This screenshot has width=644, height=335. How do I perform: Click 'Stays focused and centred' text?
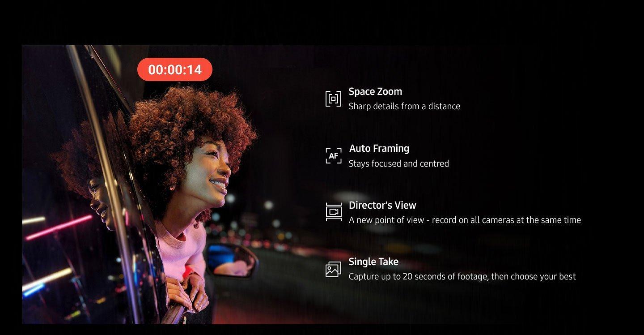[399, 163]
